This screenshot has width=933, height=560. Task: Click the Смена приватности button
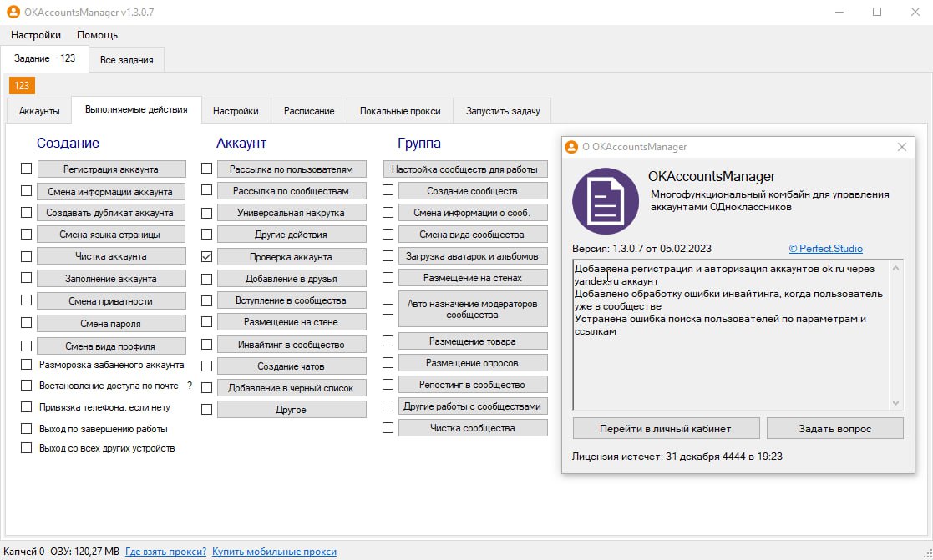[x=111, y=301]
